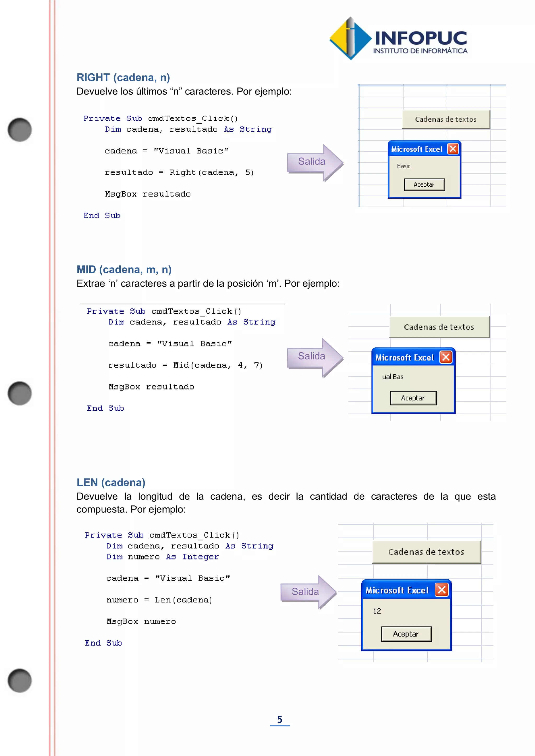
Task: Click the LEN (cadena) heading
Action: tap(111, 482)
